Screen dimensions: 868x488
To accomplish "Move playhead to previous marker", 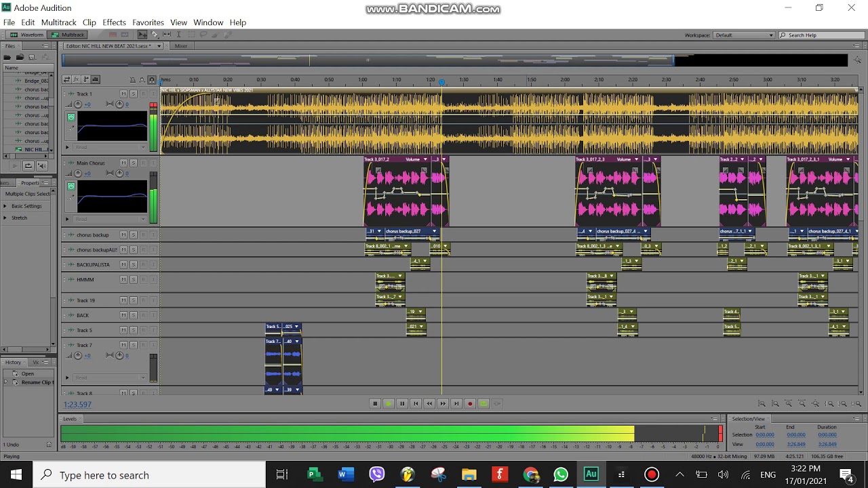I will click(416, 403).
